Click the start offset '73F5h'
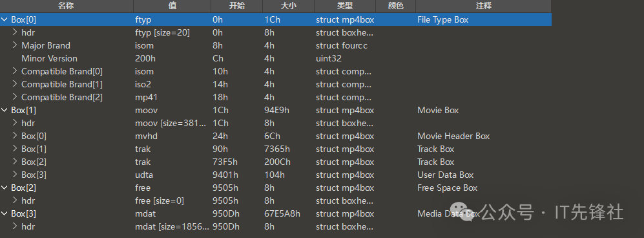The width and height of the screenshot is (644, 238). point(225,162)
